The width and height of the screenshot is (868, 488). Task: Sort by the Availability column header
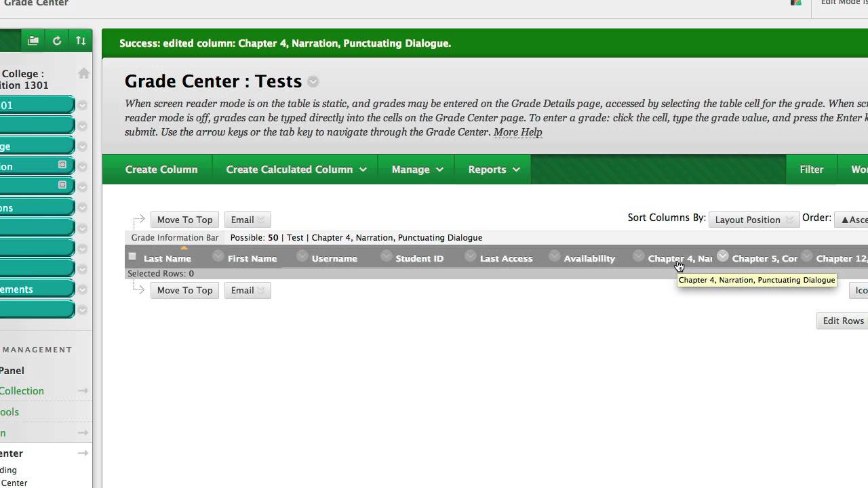[589, 258]
